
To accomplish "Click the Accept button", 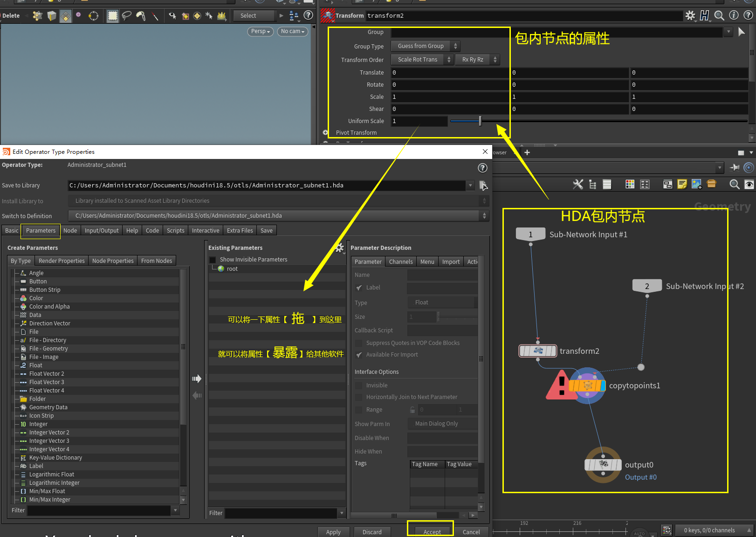I will click(x=432, y=532).
